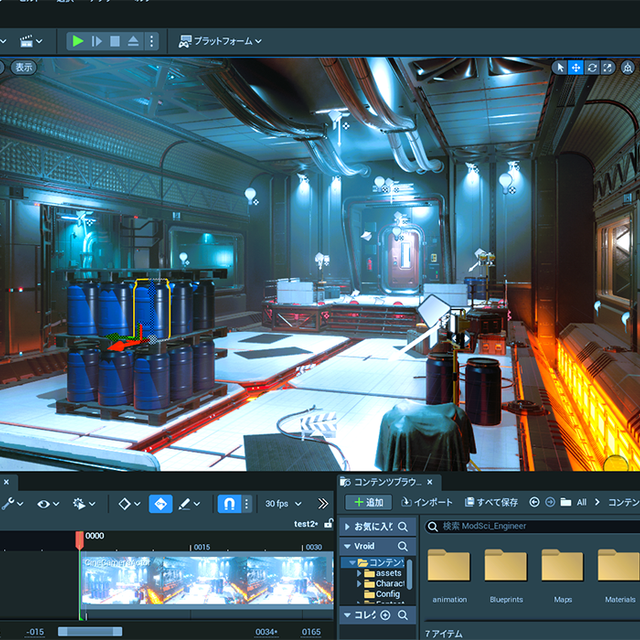Viewport: 640px width, 640px height.
Task: Open snapping options three-dot menu
Action: 247,504
